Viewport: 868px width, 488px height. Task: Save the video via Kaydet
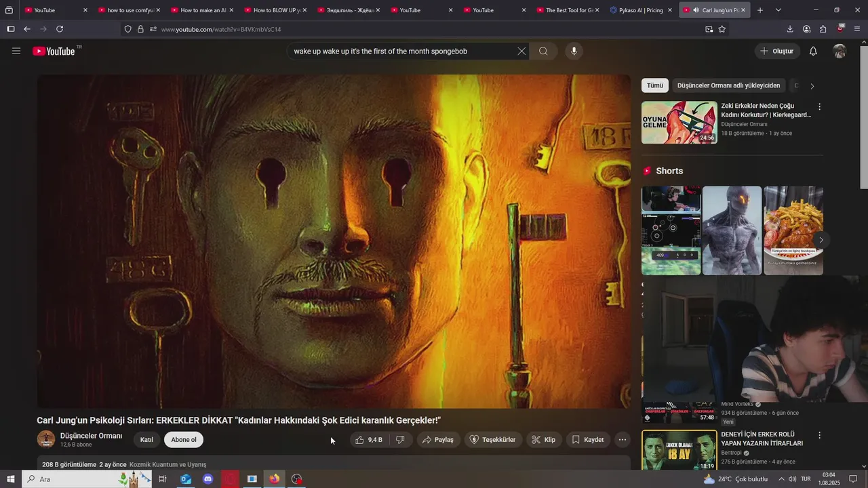click(x=587, y=440)
